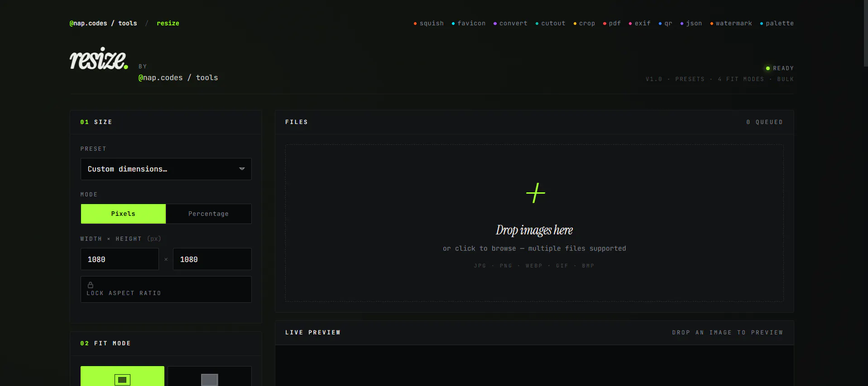This screenshot has width=868, height=386.
Task: Switch to Percentage mode
Action: (208, 214)
